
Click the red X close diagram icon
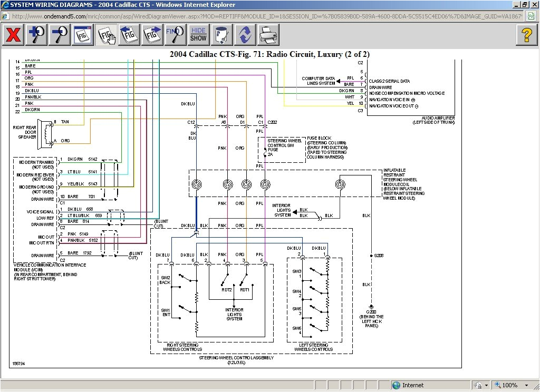[x=14, y=35]
